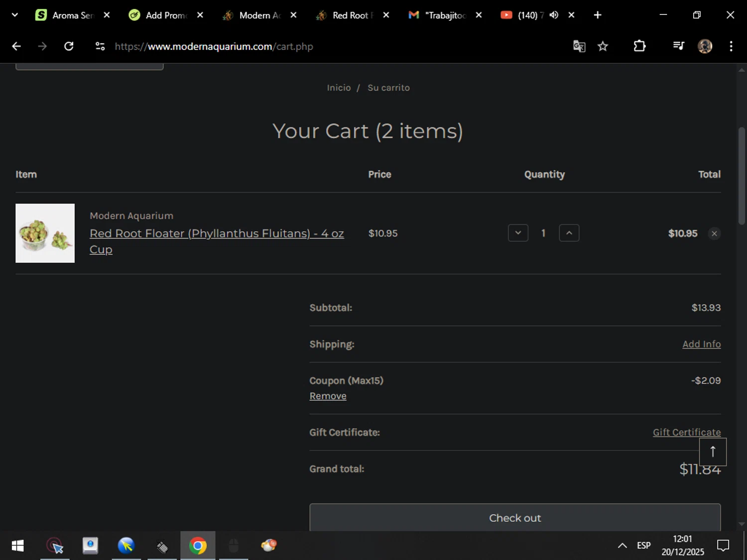Translate this page icon
The height and width of the screenshot is (560, 747).
point(579,46)
